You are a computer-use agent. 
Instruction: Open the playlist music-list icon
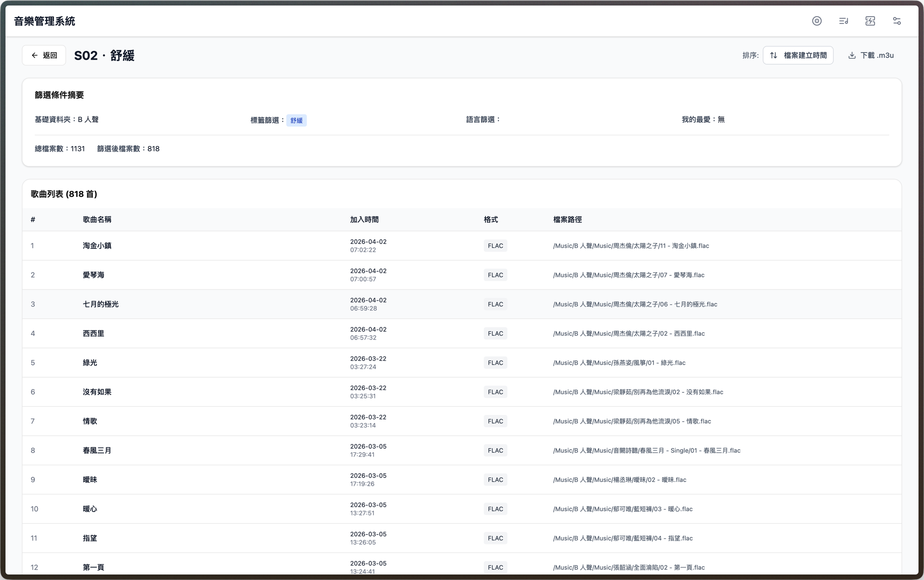844,21
